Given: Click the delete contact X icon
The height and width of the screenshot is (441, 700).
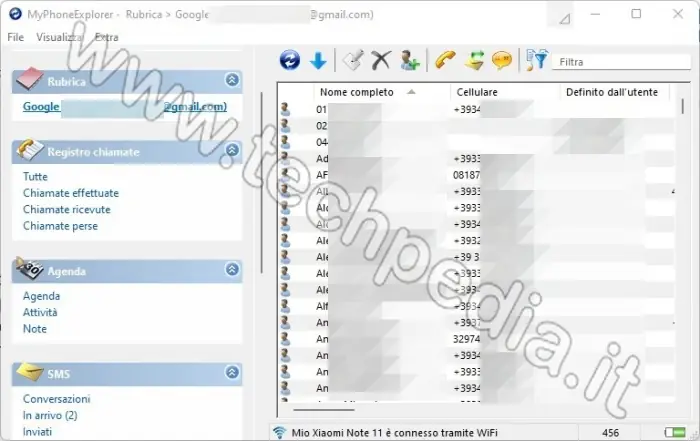Looking at the screenshot, I should click(381, 60).
